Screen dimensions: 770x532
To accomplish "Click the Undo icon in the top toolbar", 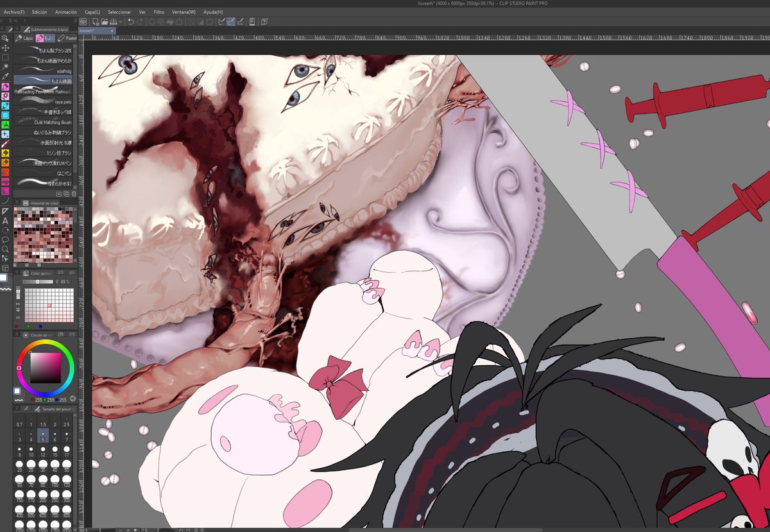I will tap(130, 21).
